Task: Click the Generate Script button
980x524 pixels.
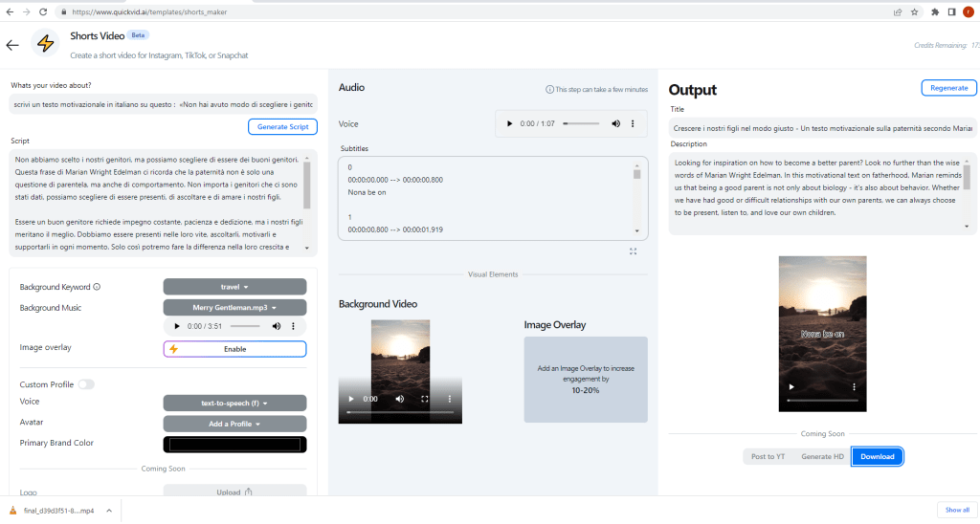Action: click(282, 127)
